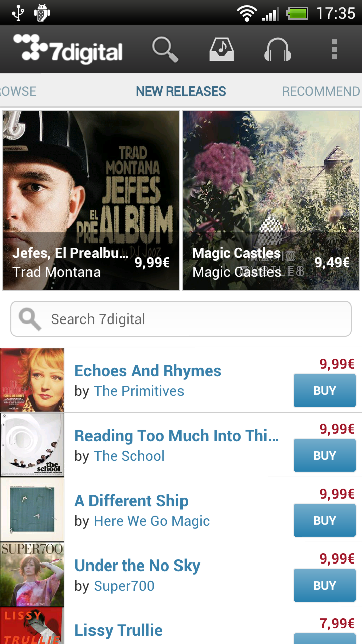The width and height of the screenshot is (362, 644).
Task: Open the music downloads inbox icon
Action: coord(222,50)
